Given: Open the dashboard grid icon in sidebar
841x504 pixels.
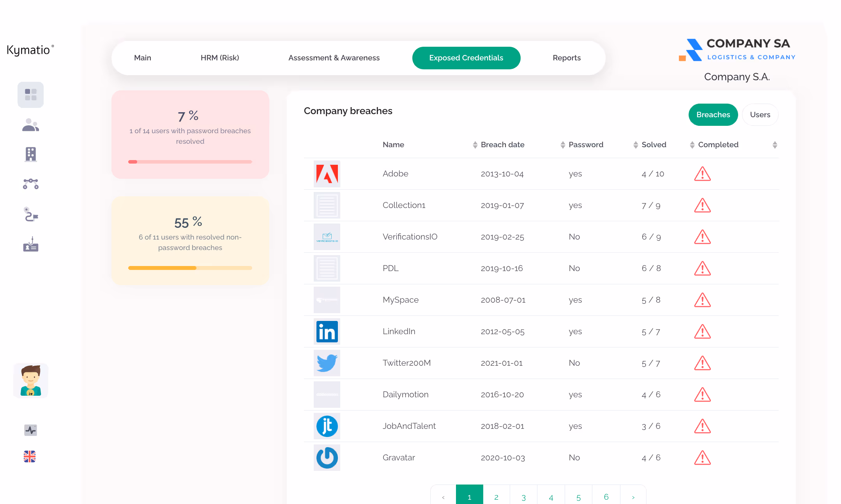Looking at the screenshot, I should pos(30,95).
